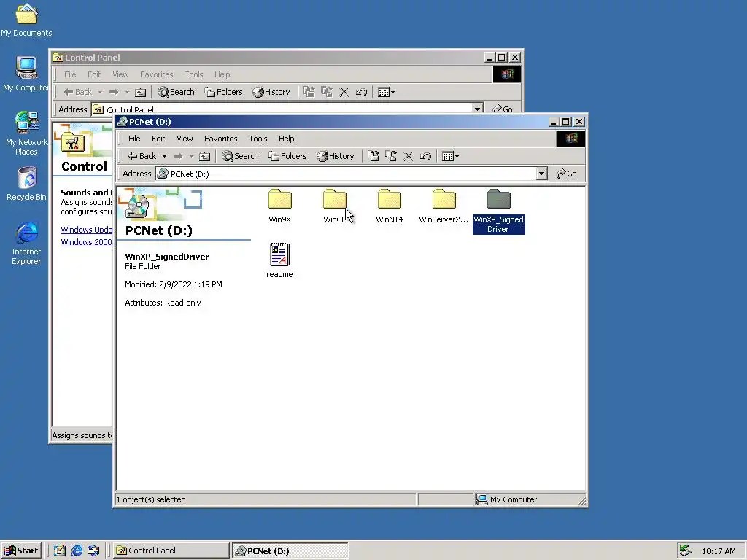Viewport: 747px width, 560px height.
Task: Click Go button in Control Panel window
Action: point(502,109)
